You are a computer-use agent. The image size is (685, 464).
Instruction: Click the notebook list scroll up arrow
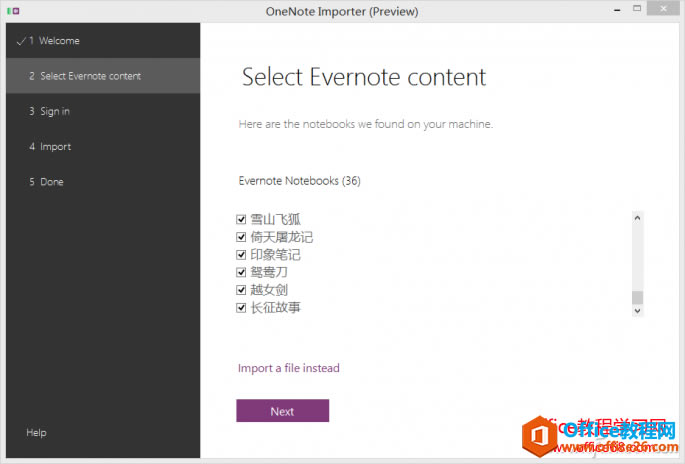pos(637,218)
